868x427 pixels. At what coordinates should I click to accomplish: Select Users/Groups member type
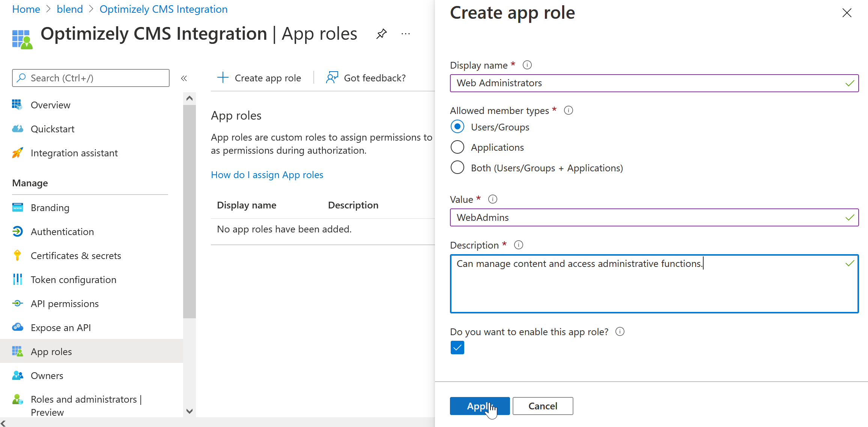coord(457,127)
